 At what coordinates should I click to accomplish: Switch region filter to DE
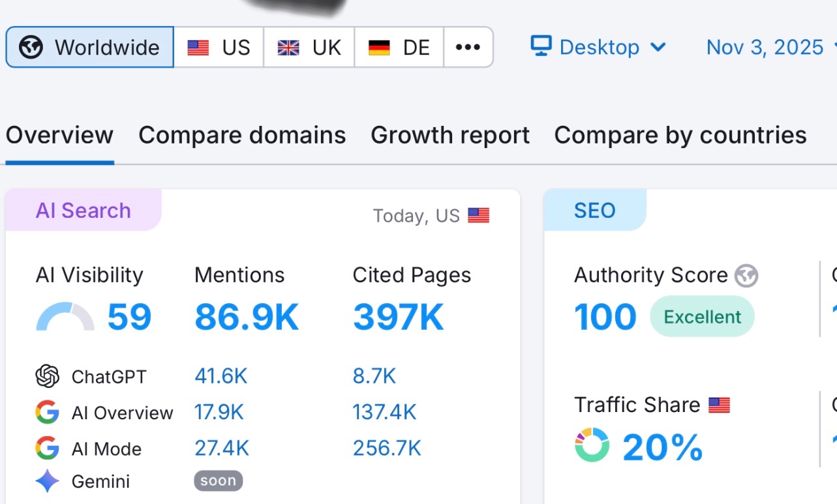[x=399, y=47]
